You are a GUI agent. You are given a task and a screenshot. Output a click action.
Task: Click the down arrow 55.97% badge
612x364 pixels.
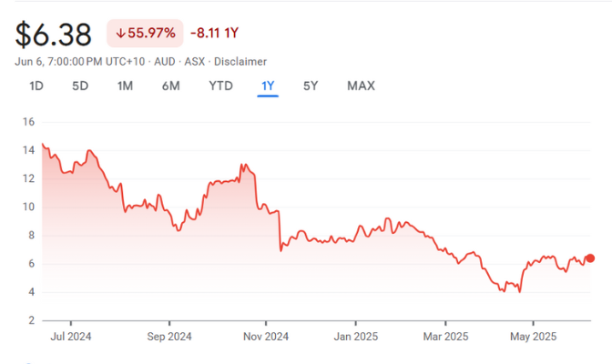click(145, 34)
